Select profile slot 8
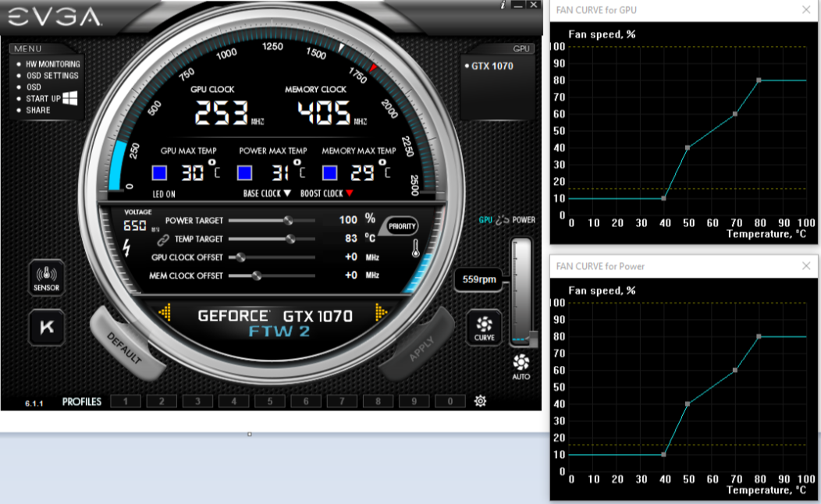The height and width of the screenshot is (504, 821). (x=378, y=402)
